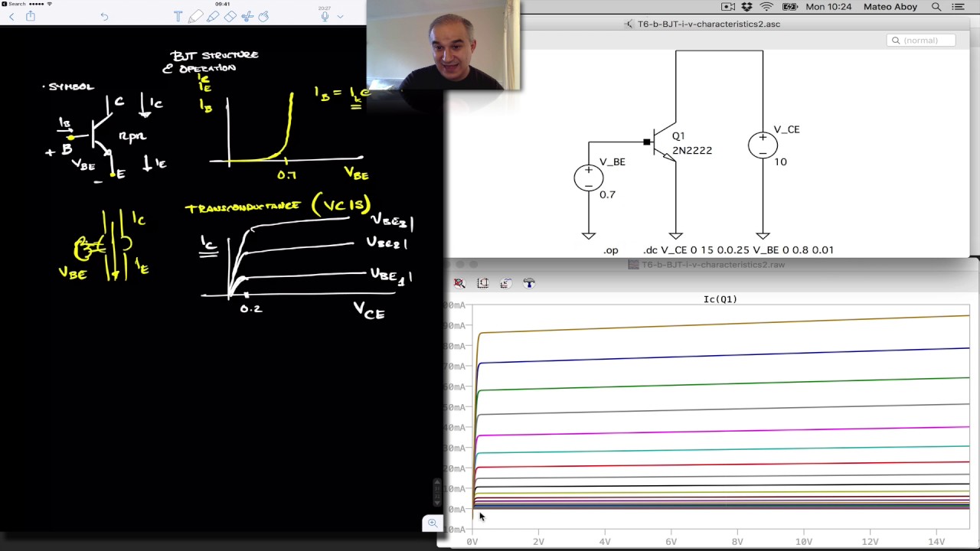Select the Pen tool in the notes toolbar
The height and width of the screenshot is (551, 980).
coord(195,16)
